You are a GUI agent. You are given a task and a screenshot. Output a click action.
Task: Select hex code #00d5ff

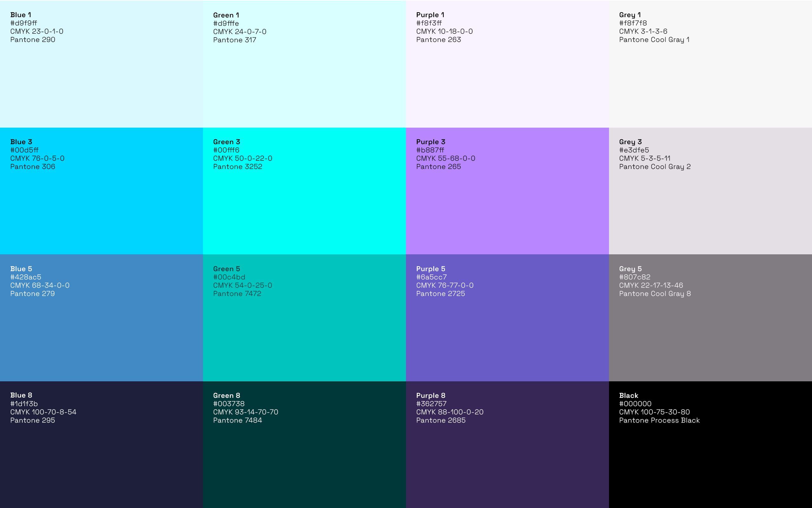pyautogui.click(x=24, y=150)
